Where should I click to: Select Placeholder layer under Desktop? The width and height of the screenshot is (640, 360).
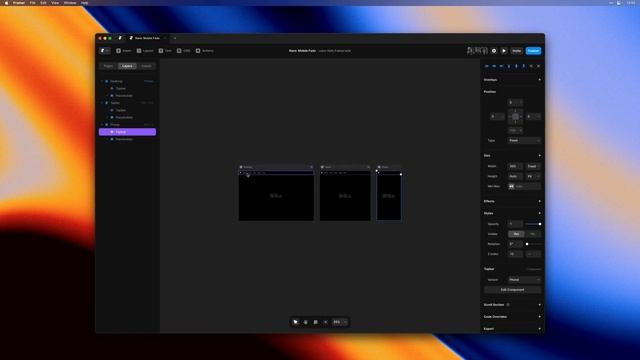point(127,96)
